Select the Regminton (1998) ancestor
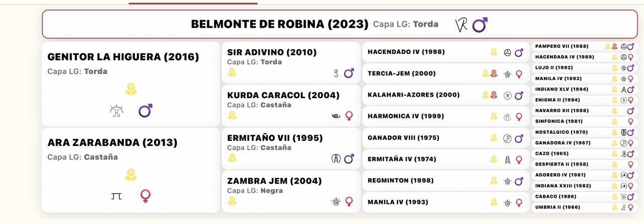This screenshot has height=224, width=644. tap(398, 181)
